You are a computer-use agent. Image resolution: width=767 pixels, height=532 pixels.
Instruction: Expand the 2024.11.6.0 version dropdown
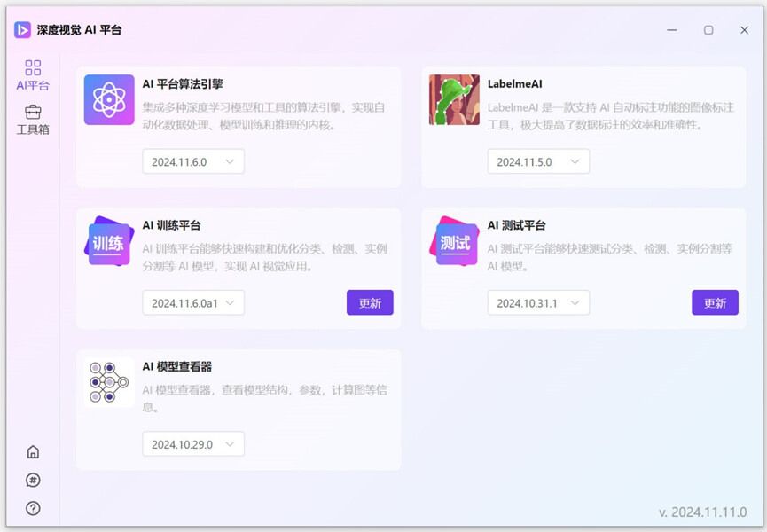[193, 162]
